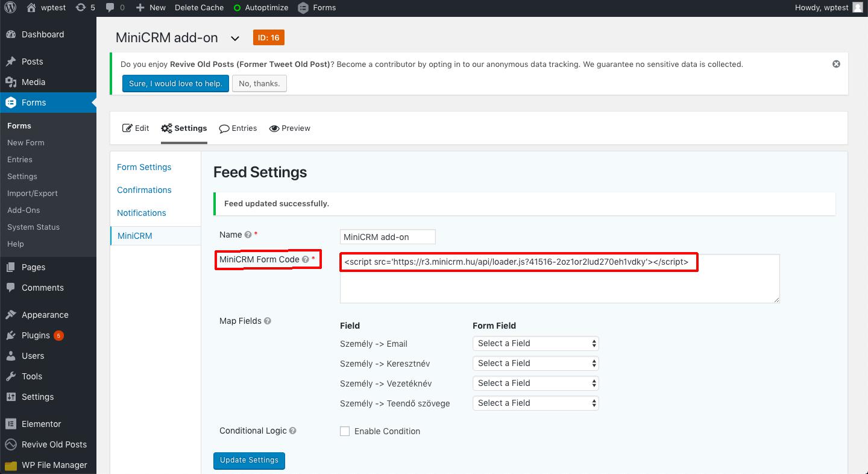Click the Autoptimize green circle indicator
This screenshot has height=474, width=868.
tap(237, 8)
